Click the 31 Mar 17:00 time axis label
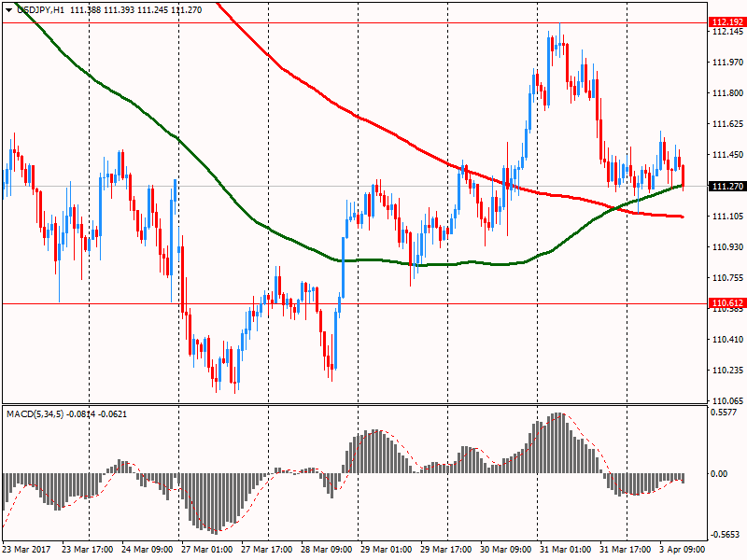747x560 pixels. pyautogui.click(x=626, y=550)
